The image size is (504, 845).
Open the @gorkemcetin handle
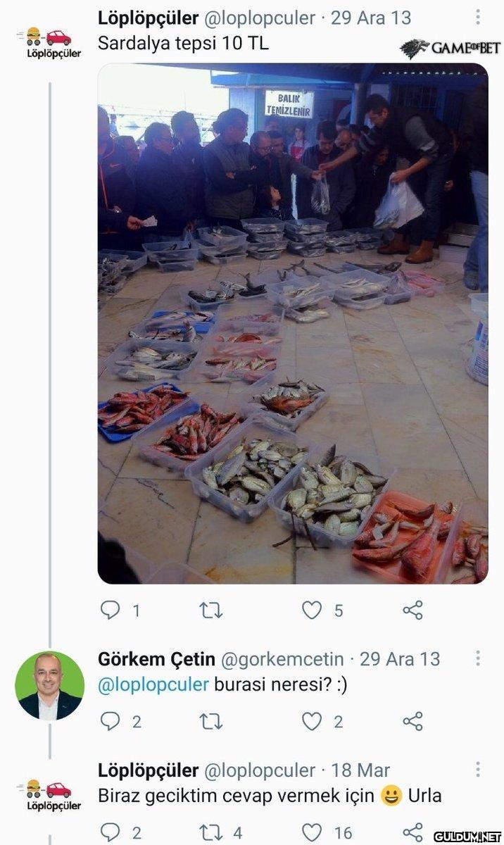click(x=282, y=659)
